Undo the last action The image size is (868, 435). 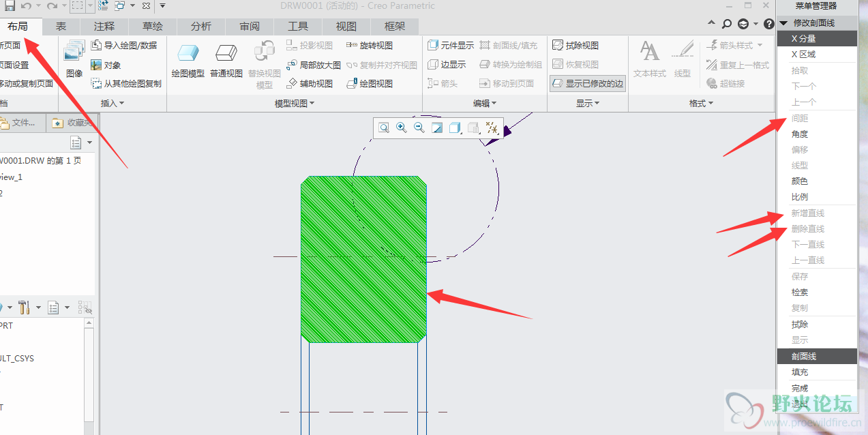point(26,5)
